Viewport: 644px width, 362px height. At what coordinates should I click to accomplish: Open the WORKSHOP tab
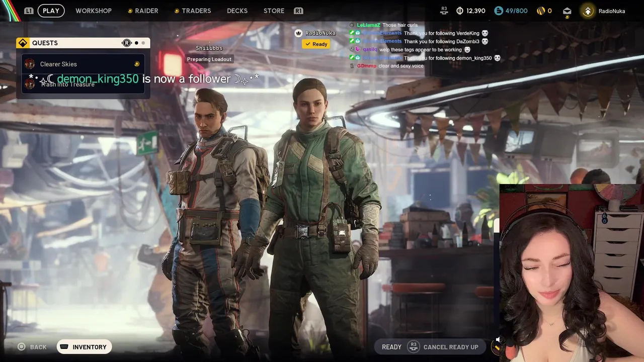point(94,11)
